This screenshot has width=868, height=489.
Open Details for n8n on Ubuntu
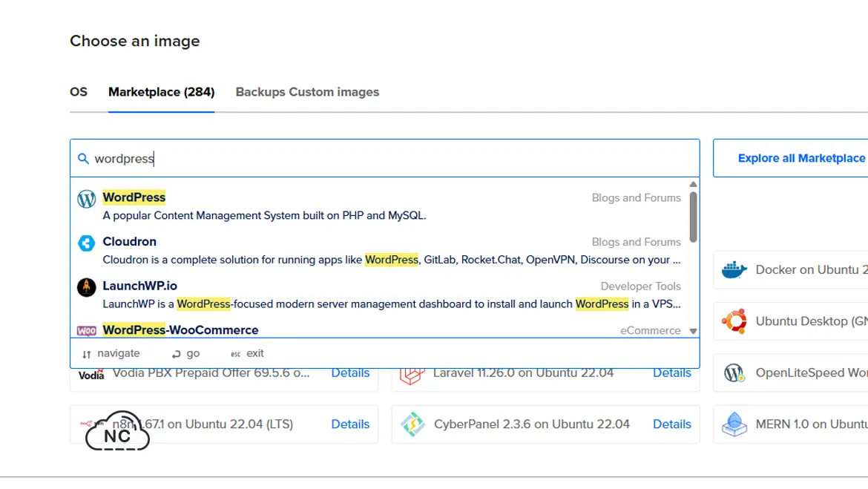pyautogui.click(x=350, y=424)
